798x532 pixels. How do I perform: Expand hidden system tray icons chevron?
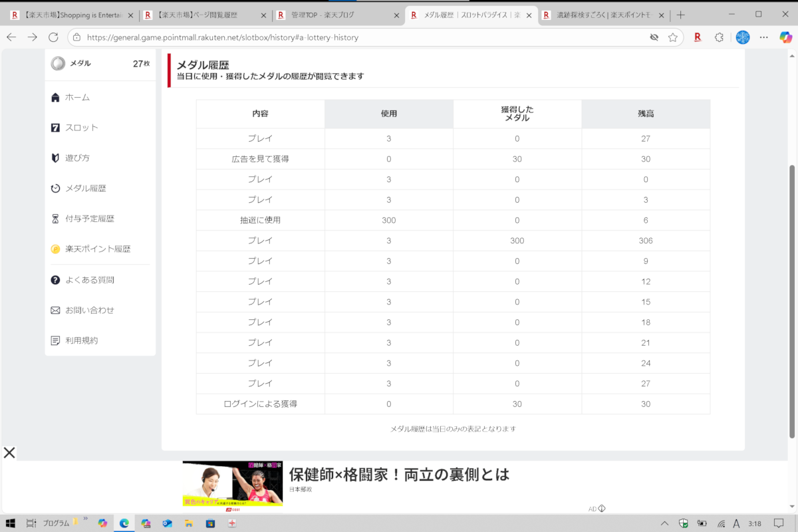pyautogui.click(x=664, y=523)
